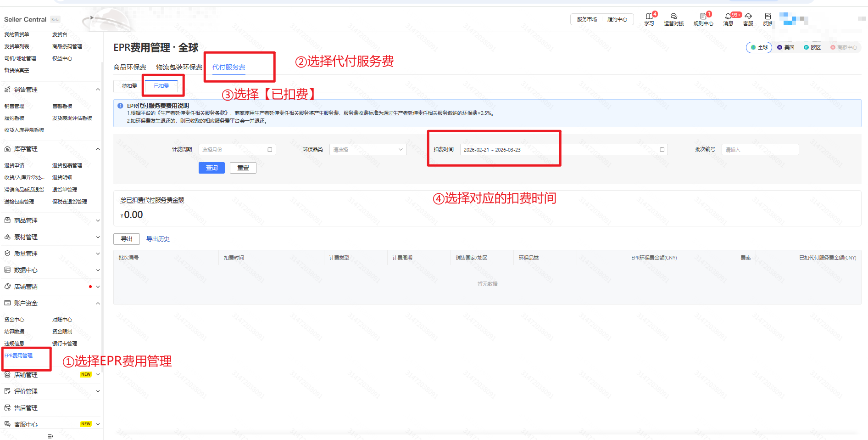Open the 环保品类 dropdown

pyautogui.click(x=367, y=150)
